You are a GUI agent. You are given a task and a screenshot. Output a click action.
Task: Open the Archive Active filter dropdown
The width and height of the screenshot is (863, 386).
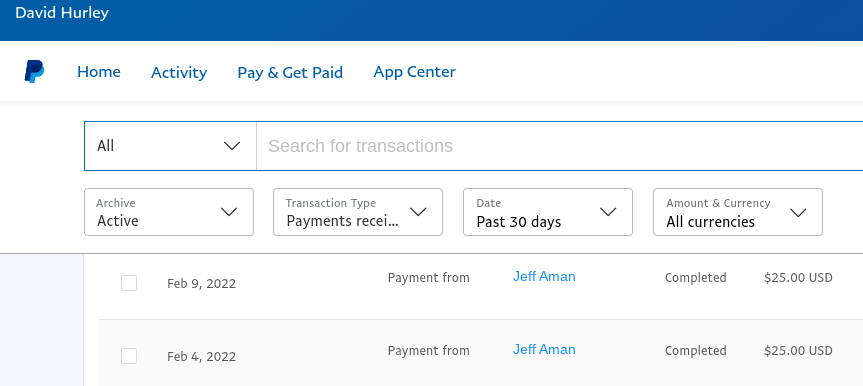point(169,212)
